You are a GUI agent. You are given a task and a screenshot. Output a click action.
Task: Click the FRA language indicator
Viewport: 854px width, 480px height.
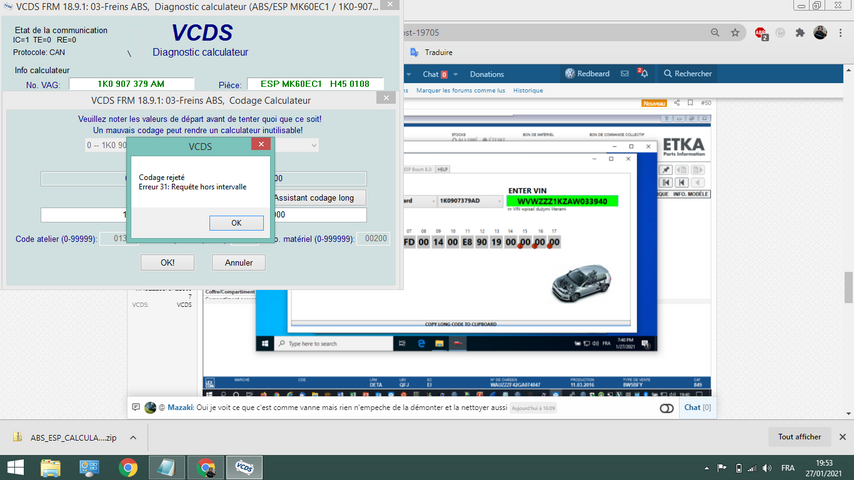coord(788,468)
